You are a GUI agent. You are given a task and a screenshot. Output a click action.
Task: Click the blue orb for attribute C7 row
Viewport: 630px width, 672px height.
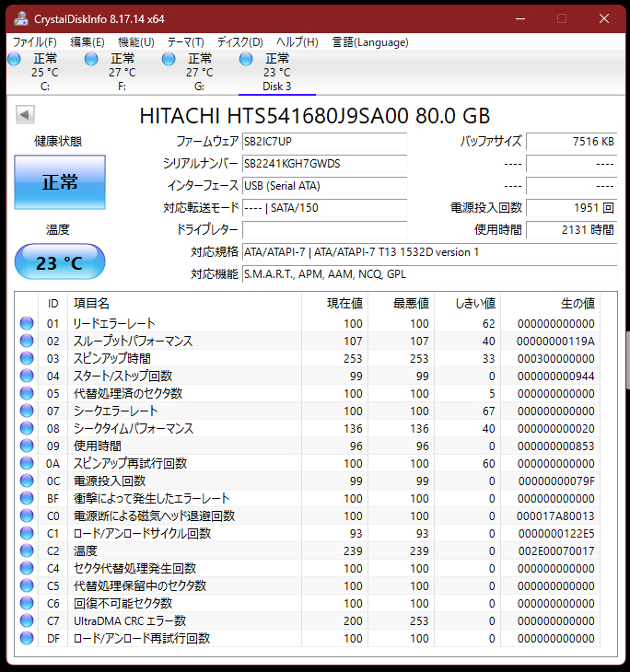(x=27, y=620)
